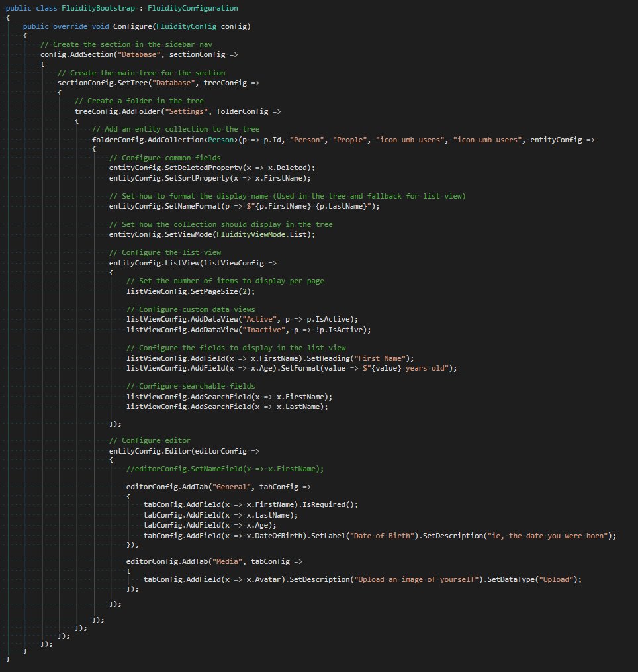Click the "Upload" data type string
Screen dimensions: 638x672
[556, 579]
